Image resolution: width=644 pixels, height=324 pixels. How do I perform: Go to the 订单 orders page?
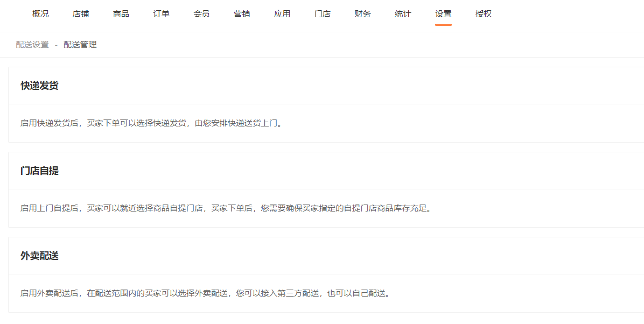click(x=161, y=13)
